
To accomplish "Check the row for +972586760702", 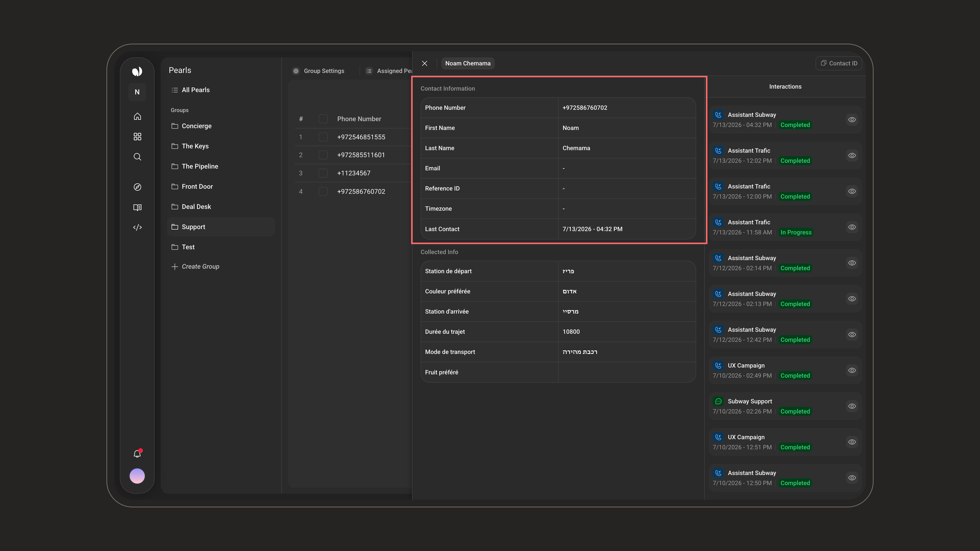I will (x=323, y=192).
